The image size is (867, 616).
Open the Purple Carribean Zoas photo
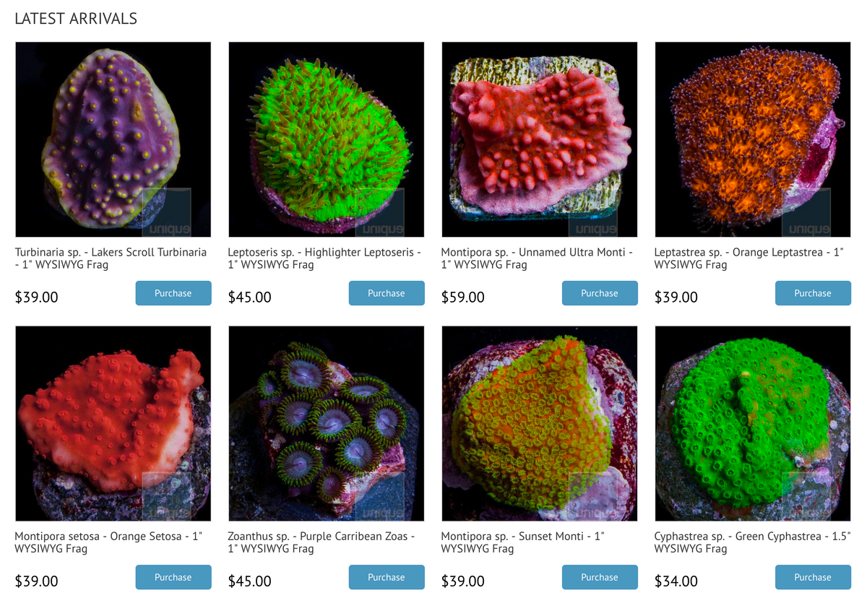(327, 423)
